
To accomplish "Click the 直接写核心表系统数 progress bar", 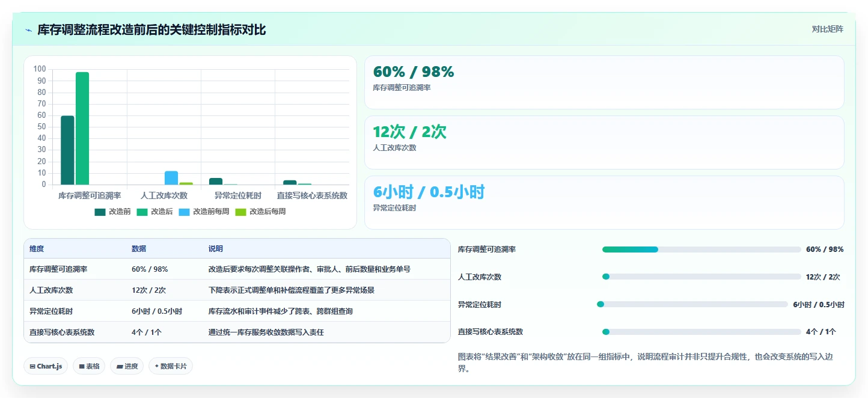I will 701,332.
